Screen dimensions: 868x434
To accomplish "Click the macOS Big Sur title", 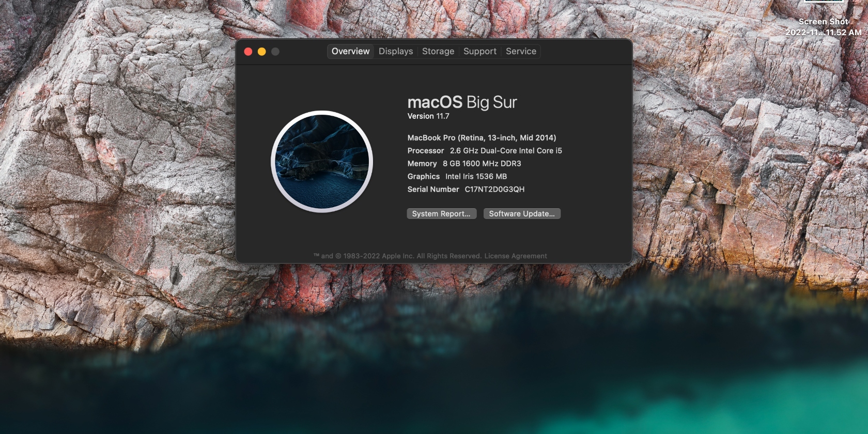I will [462, 102].
